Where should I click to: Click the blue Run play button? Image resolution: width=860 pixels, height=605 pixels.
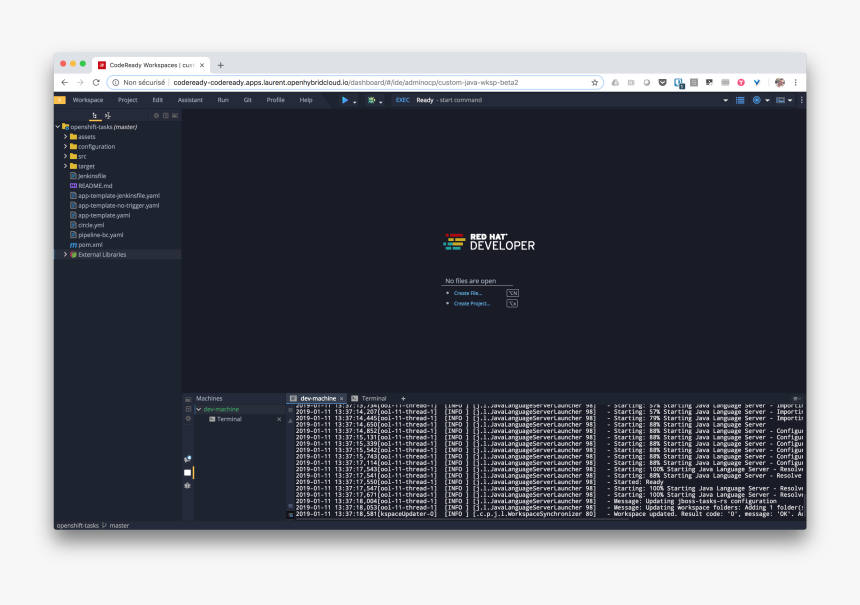(345, 100)
